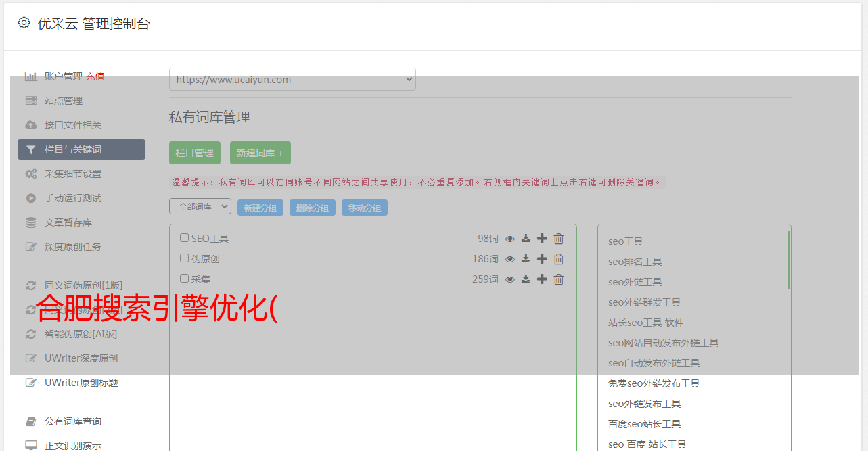868x451 pixels.
Task: Select keyword 站长seo工具 软件
Action: [646, 323]
